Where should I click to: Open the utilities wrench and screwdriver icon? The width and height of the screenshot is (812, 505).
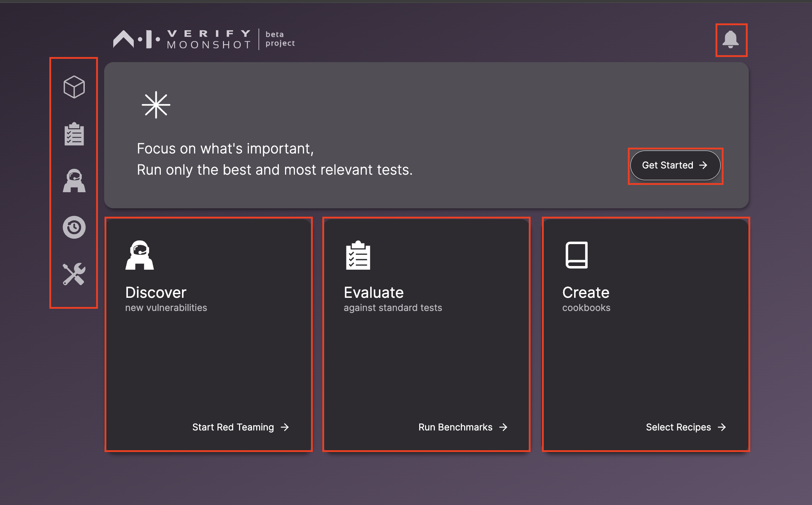pyautogui.click(x=74, y=274)
